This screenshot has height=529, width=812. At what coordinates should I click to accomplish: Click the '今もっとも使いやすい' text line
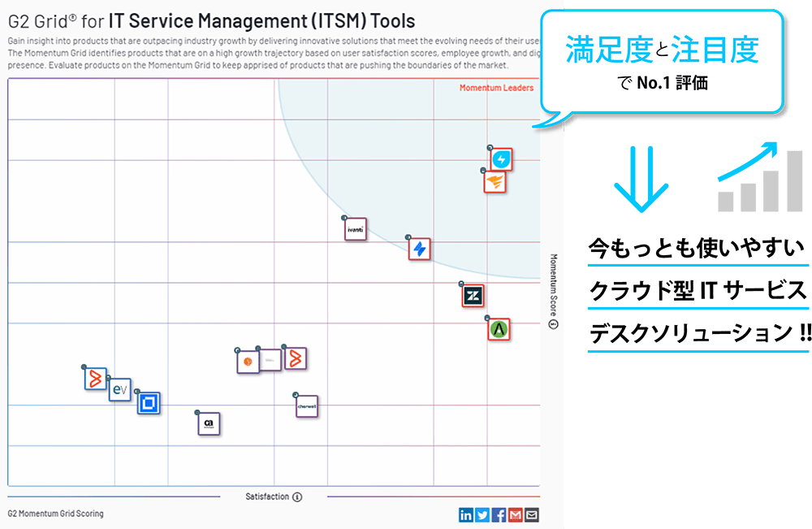click(x=697, y=248)
